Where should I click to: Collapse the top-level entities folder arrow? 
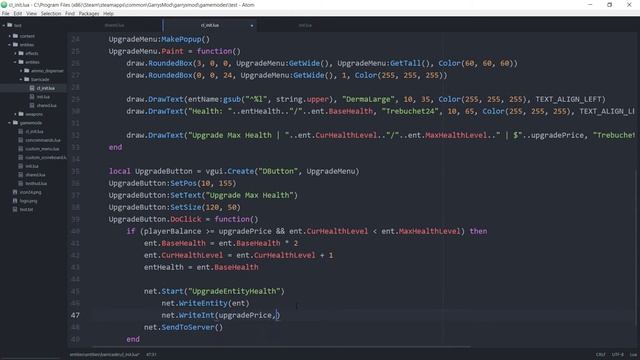tap(10, 44)
